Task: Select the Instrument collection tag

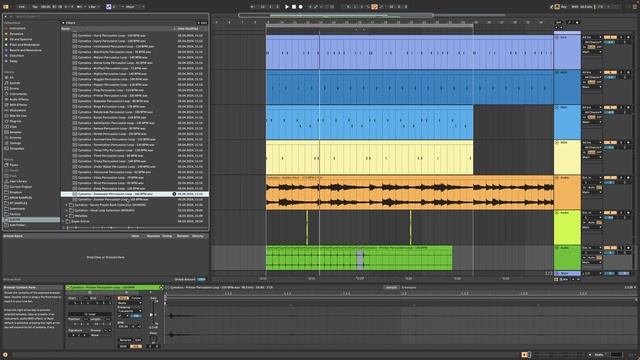Action: 17,29
